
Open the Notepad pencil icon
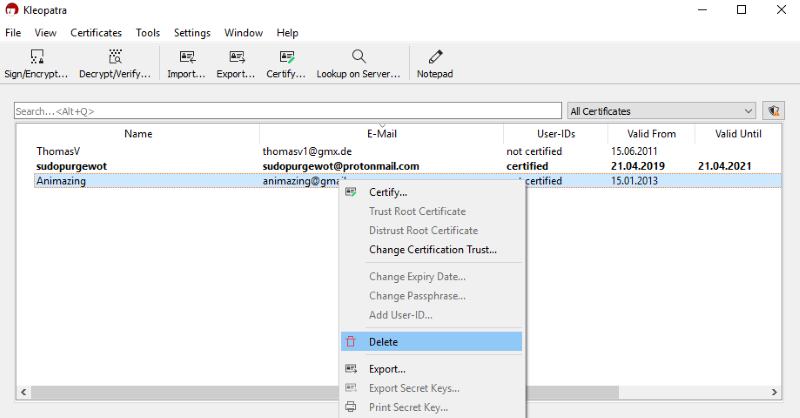pos(435,56)
